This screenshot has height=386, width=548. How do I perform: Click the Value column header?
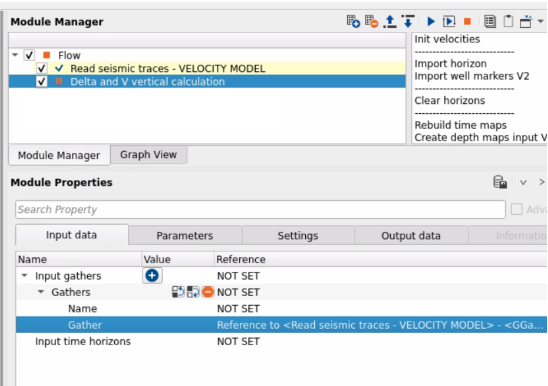point(178,259)
